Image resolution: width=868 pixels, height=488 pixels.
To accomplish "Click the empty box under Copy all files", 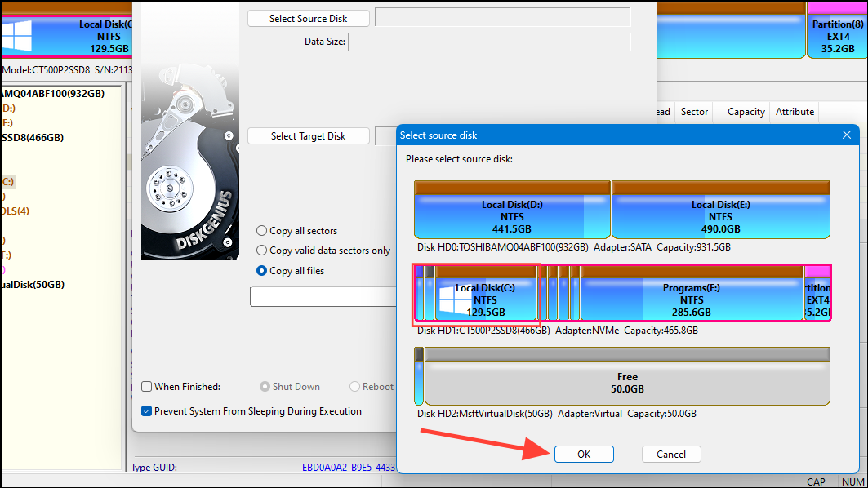I will point(324,296).
